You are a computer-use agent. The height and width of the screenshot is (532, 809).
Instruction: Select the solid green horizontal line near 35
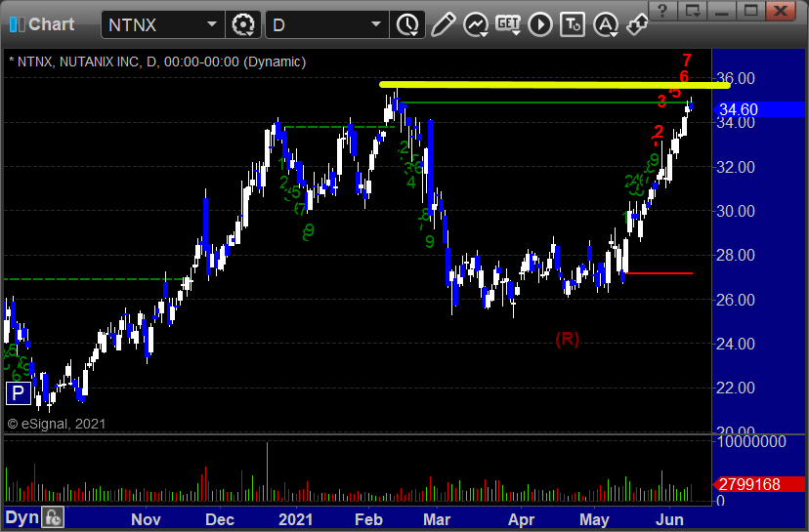click(547, 102)
